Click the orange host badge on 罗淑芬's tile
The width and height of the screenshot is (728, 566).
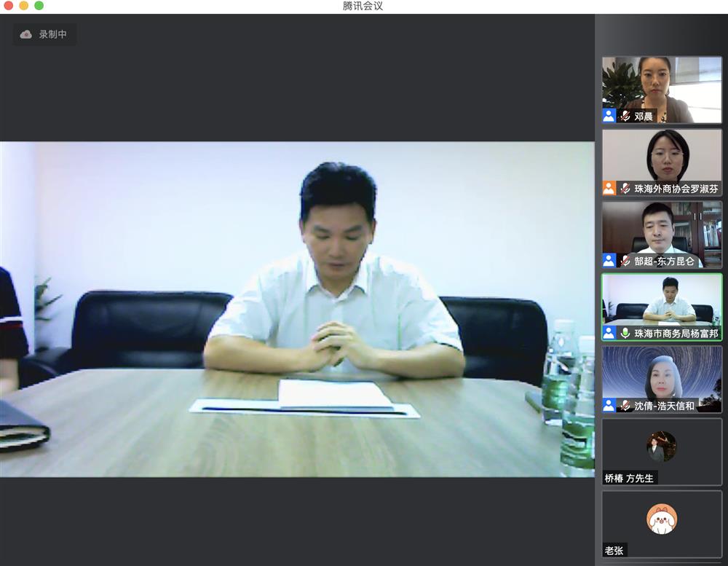pyautogui.click(x=609, y=188)
